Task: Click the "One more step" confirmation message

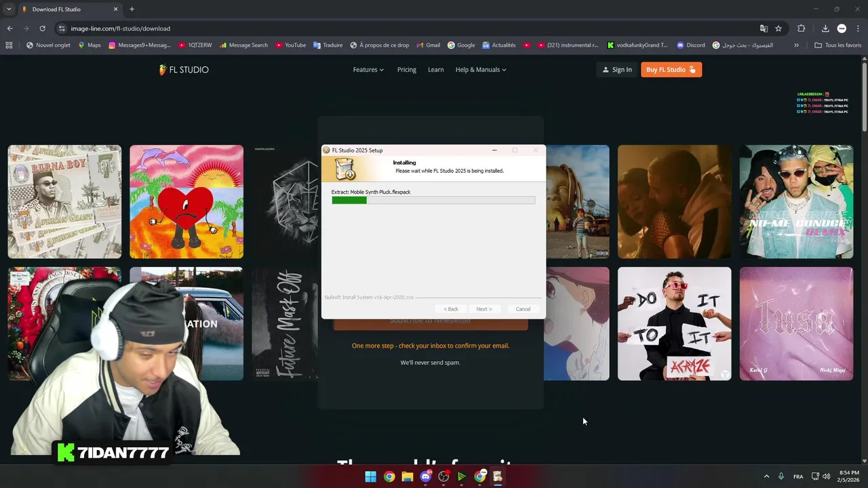Action: pyautogui.click(x=431, y=346)
